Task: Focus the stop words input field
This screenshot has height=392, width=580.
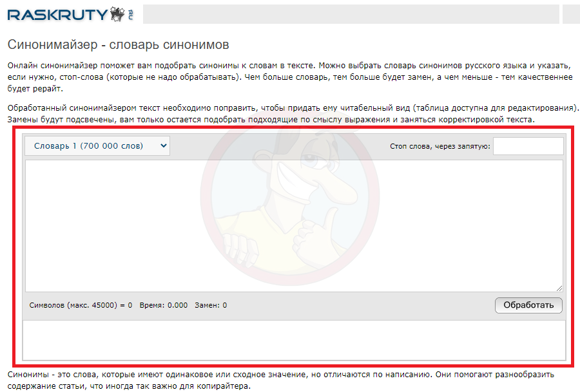Action: [528, 146]
